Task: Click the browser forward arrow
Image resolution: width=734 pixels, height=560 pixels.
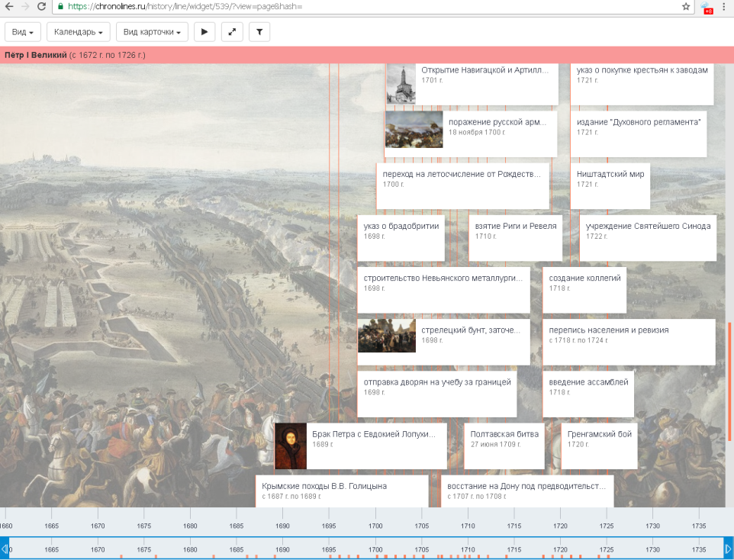Action: pos(25,7)
